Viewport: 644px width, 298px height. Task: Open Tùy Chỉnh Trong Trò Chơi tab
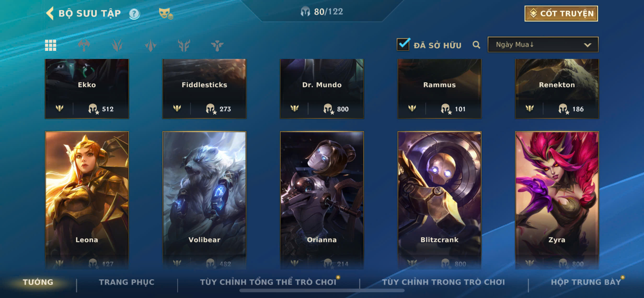[443, 282]
